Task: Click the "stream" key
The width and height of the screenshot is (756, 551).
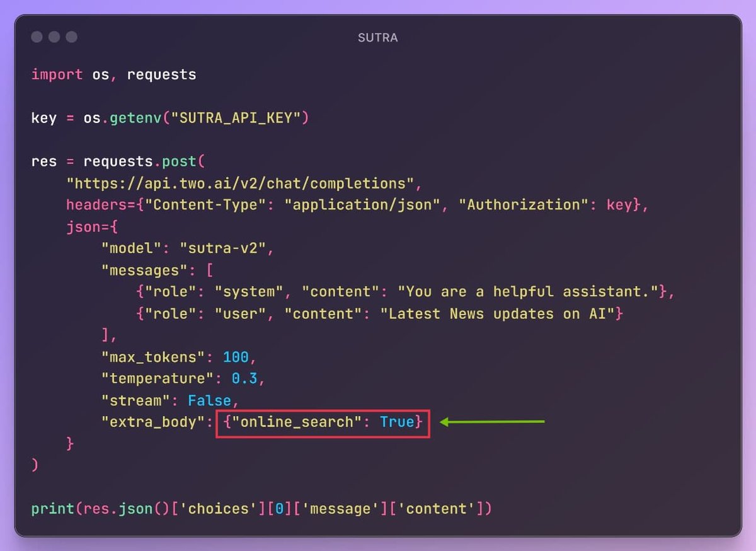Action: pyautogui.click(x=135, y=400)
